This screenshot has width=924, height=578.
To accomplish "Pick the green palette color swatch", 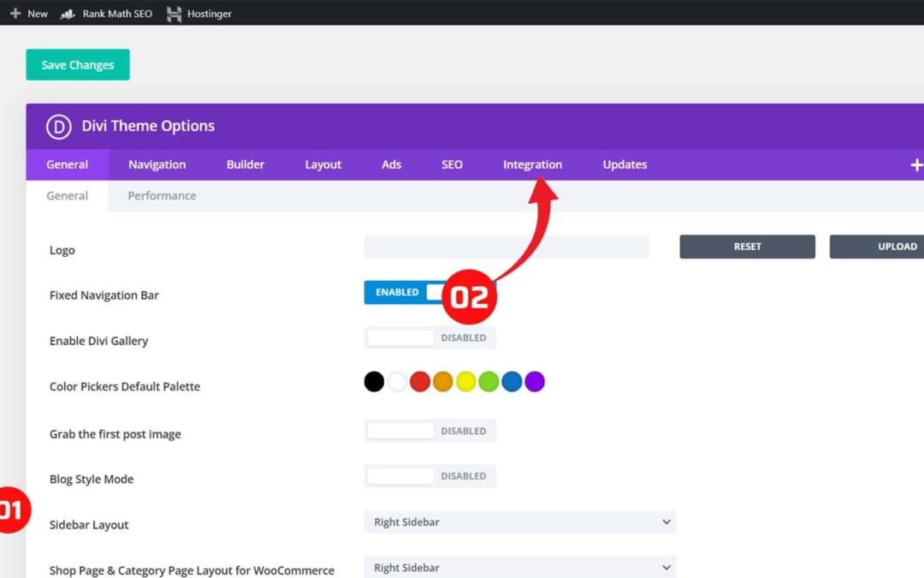I will 489,382.
